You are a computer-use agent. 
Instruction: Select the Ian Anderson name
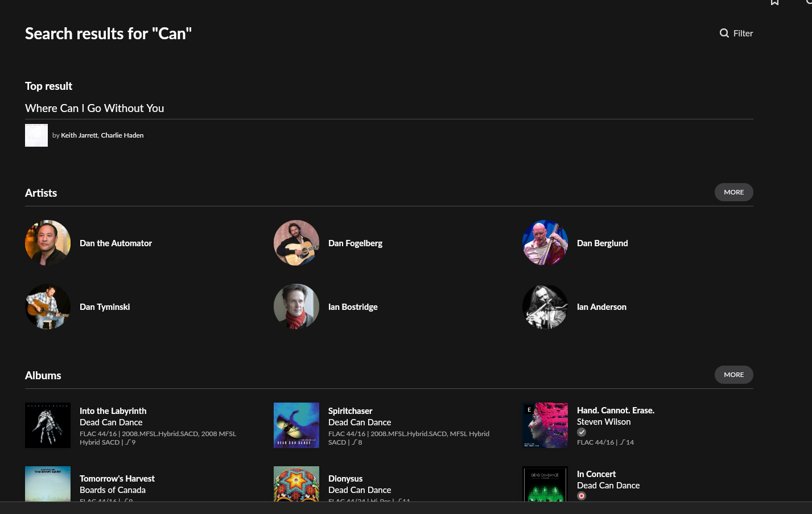[x=601, y=307]
